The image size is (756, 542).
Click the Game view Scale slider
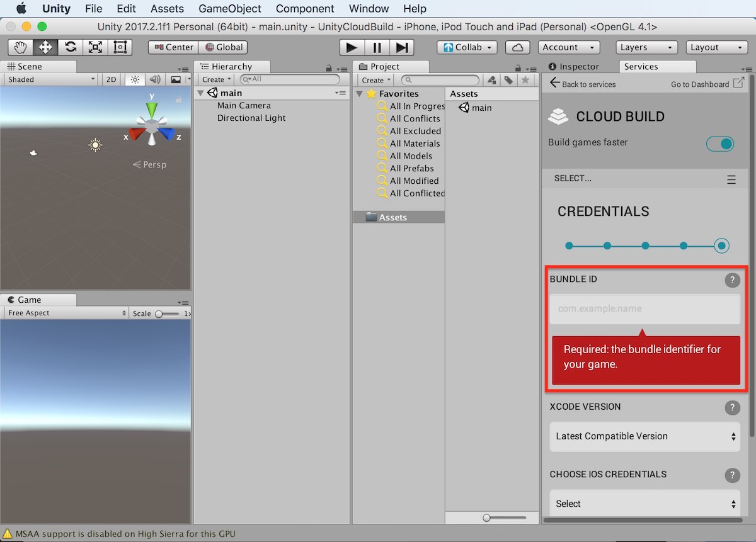click(x=166, y=313)
